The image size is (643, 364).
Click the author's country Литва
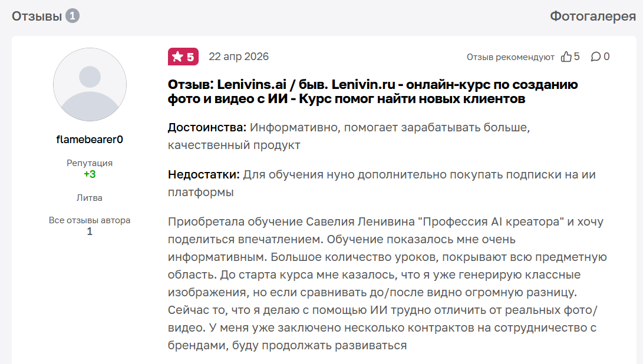click(90, 197)
